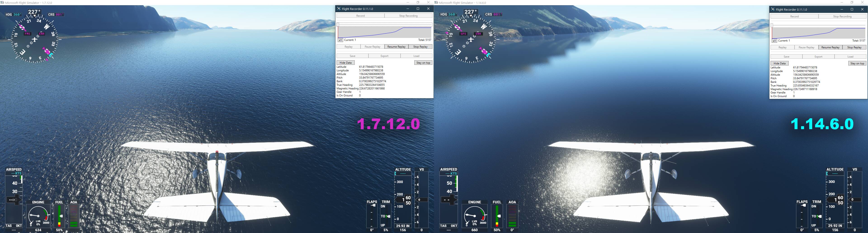Click the Microsoft Flight Simulator 1.7.12.0 title icon
The image size is (868, 233).
point(2,3)
